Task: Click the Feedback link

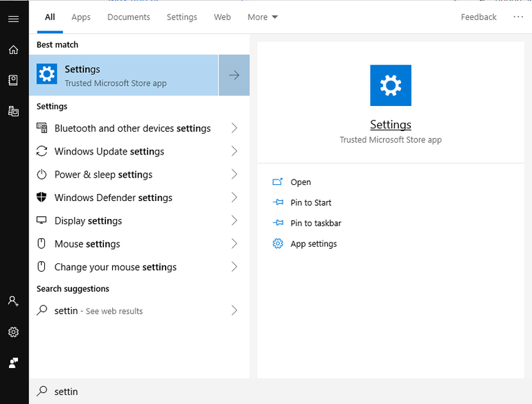Action: point(479,17)
